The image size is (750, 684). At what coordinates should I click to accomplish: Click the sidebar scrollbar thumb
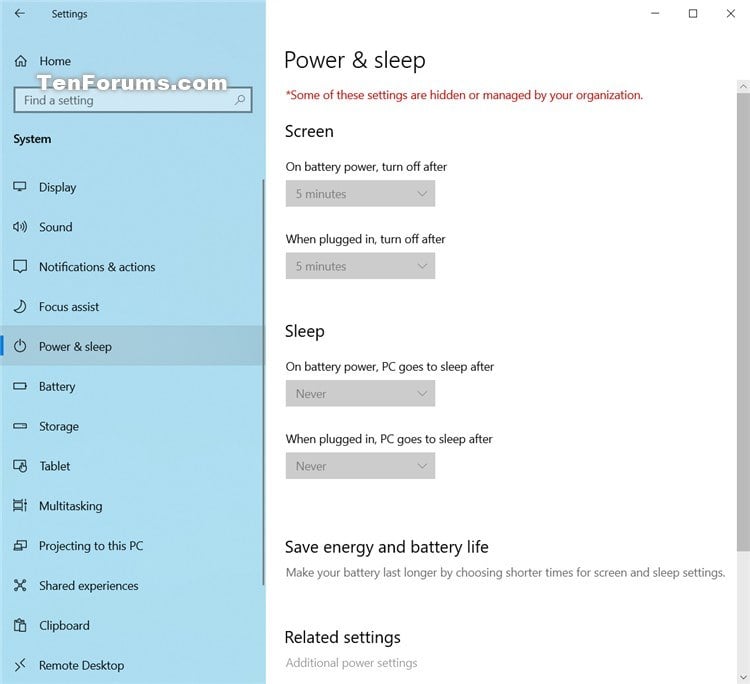tap(263, 382)
